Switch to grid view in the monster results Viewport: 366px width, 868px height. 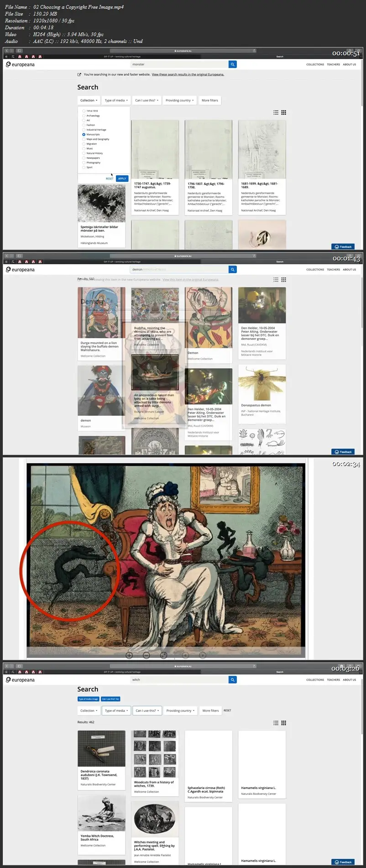283,112
